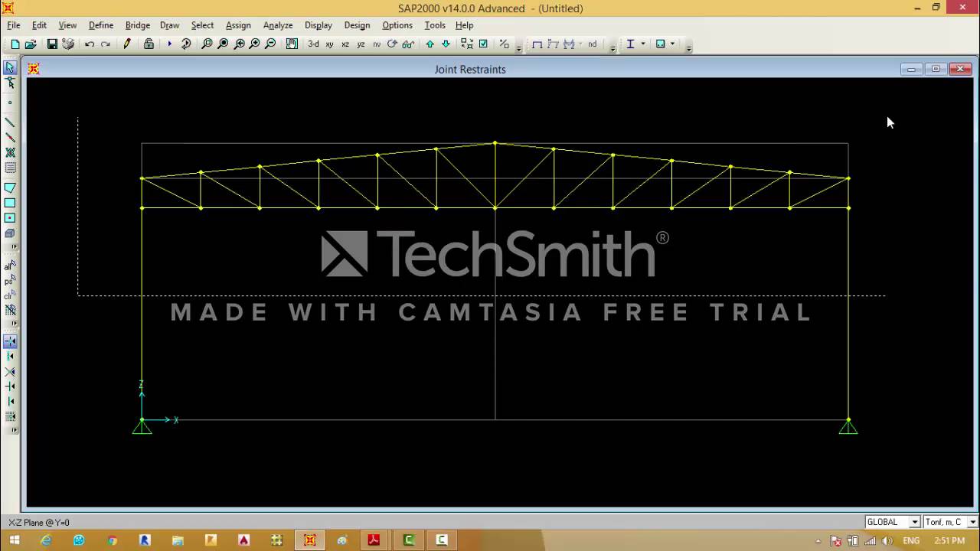Toggle the Snap to Intersections icon
This screenshot has height=551, width=980.
coord(10,372)
